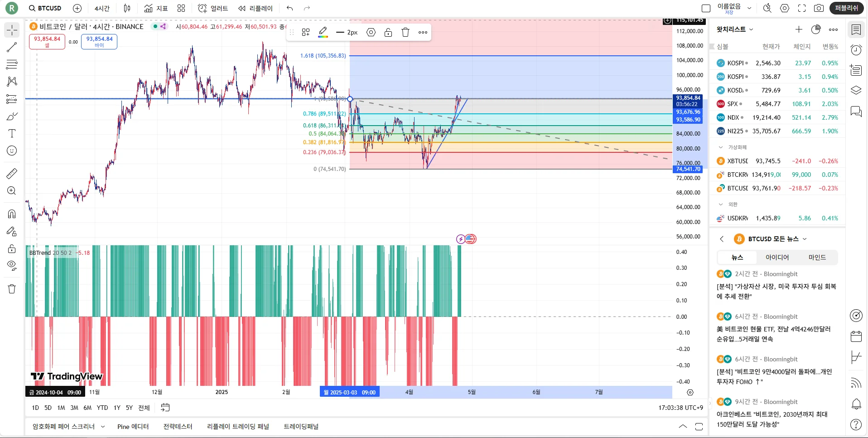
Task: Collapse the 가상화폐 watchlist section
Action: [721, 147]
